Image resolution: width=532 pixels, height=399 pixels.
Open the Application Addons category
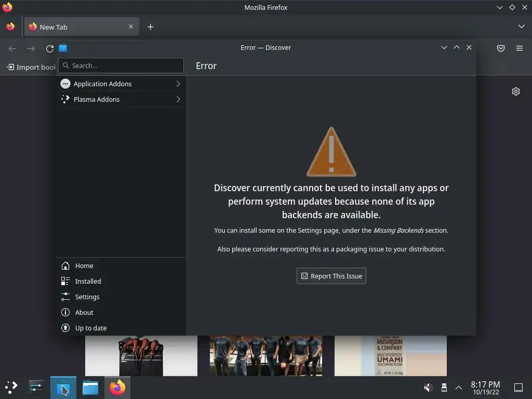click(x=121, y=84)
